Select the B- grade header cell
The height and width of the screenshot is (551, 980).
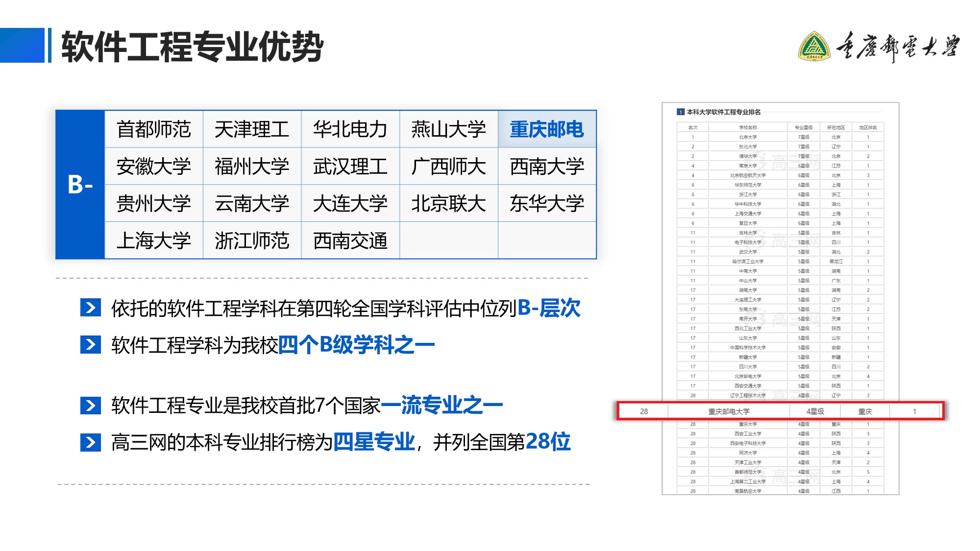point(80,185)
